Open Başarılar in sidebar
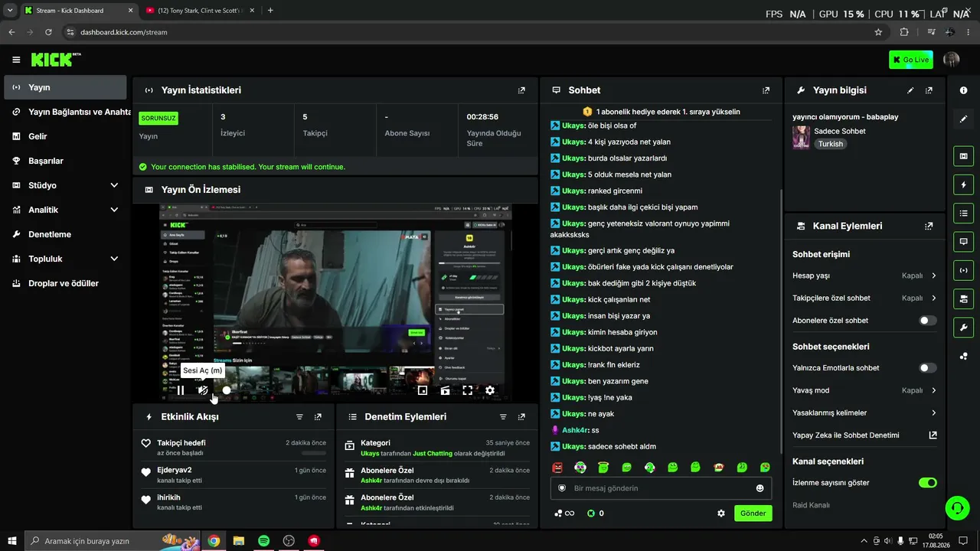The height and width of the screenshot is (551, 980). pyautogui.click(x=65, y=161)
